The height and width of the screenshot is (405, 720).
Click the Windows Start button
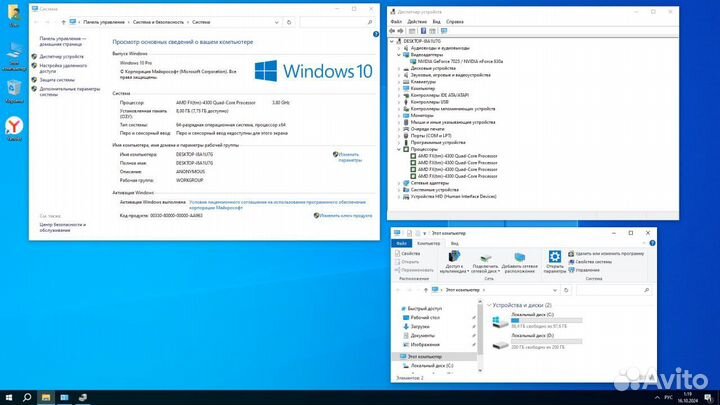pyautogui.click(x=8, y=397)
